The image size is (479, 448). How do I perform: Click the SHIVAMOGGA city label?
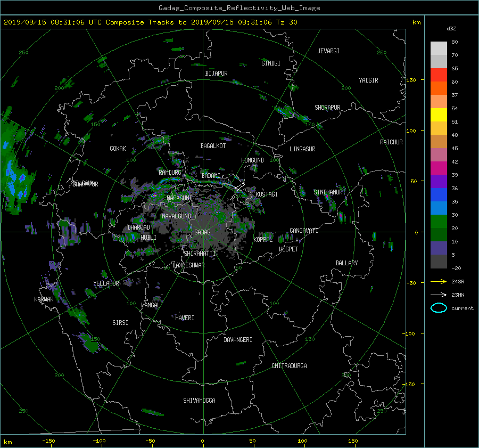tap(199, 401)
